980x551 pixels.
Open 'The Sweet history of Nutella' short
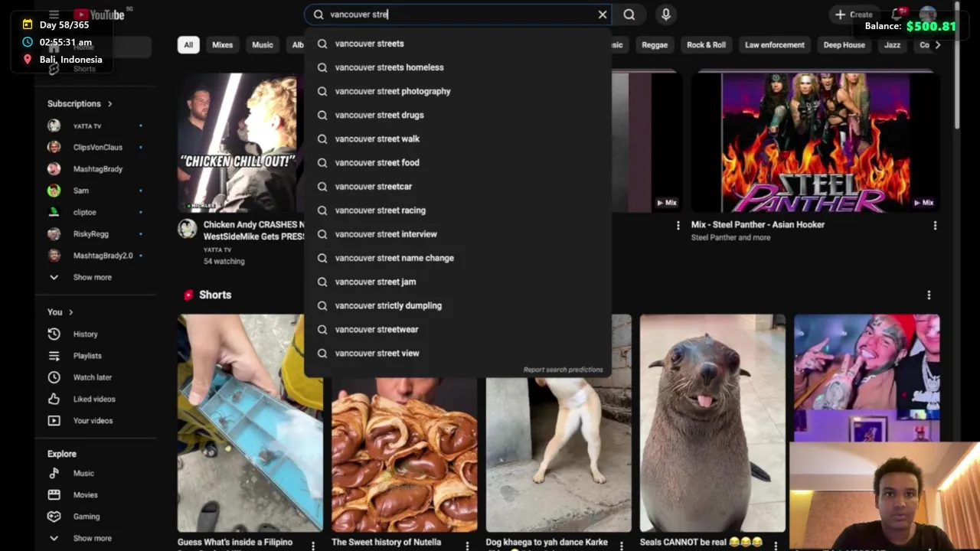coord(404,455)
